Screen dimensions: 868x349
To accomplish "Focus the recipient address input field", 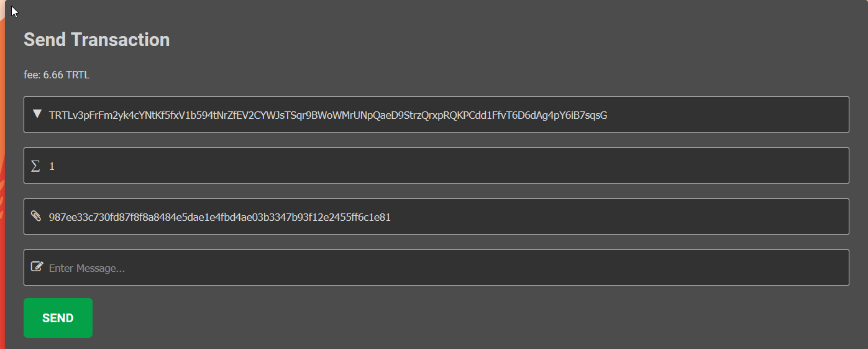I will (715, 114).
